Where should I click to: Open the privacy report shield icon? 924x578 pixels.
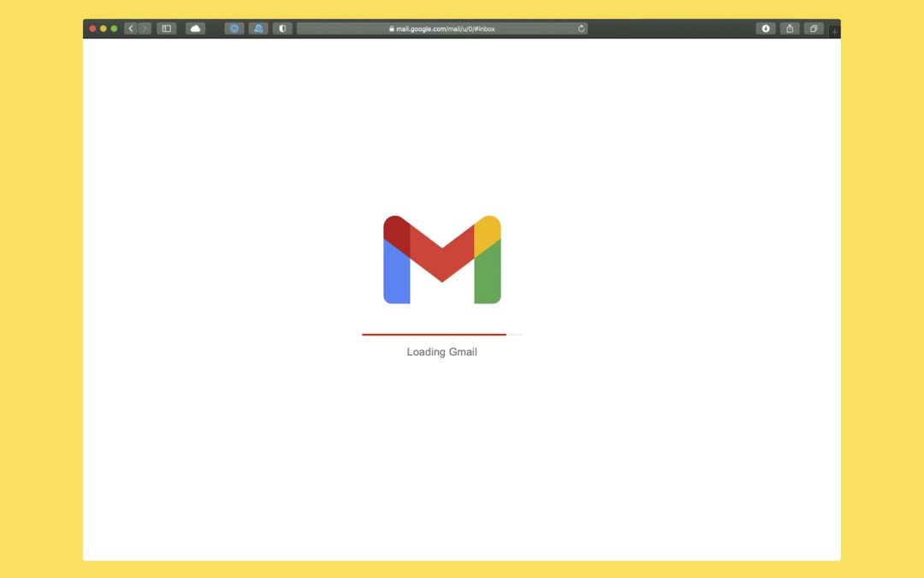(282, 28)
